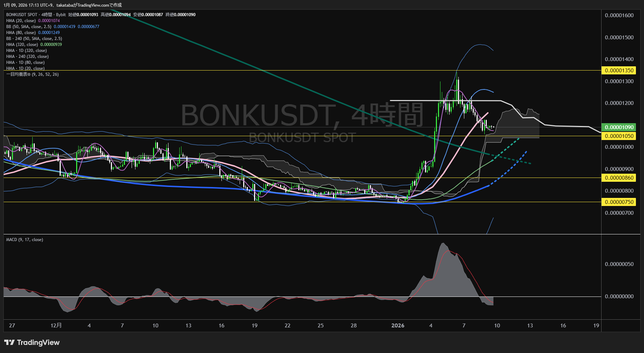This screenshot has width=644, height=353.
Task: Click the 0.00001400 price axis tick
Action: click(x=619, y=59)
